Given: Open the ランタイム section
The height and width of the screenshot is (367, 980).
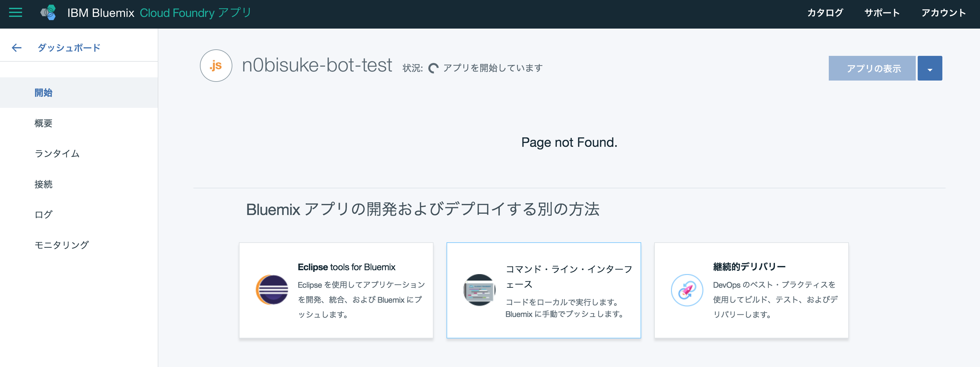Looking at the screenshot, I should (56, 153).
